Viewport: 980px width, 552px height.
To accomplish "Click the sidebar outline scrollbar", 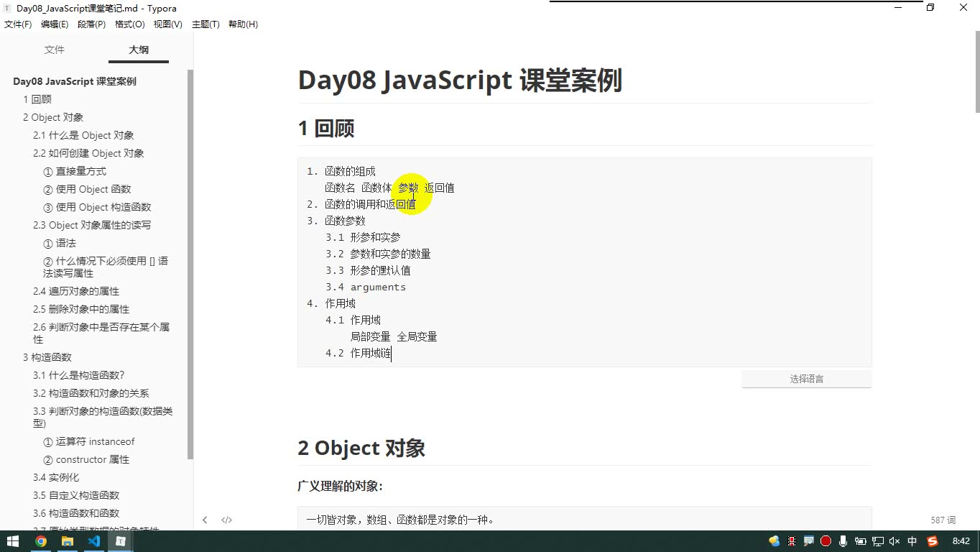I will 190,264.
